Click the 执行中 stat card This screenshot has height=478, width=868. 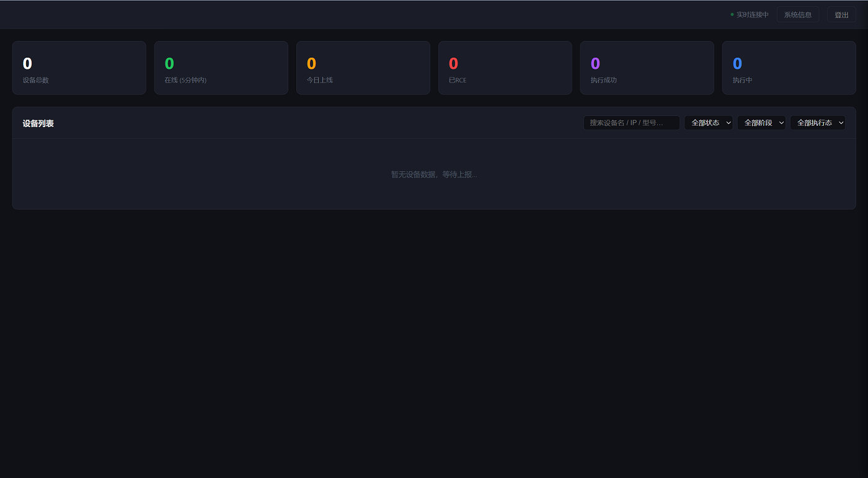(789, 68)
